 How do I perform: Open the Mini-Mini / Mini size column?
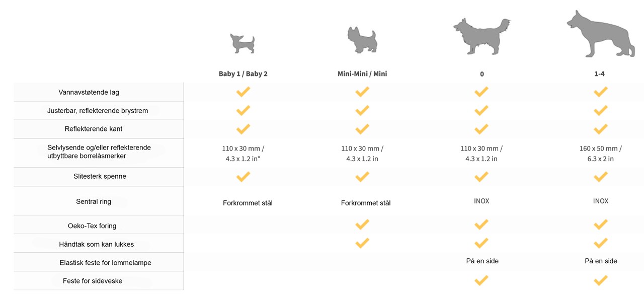click(362, 73)
